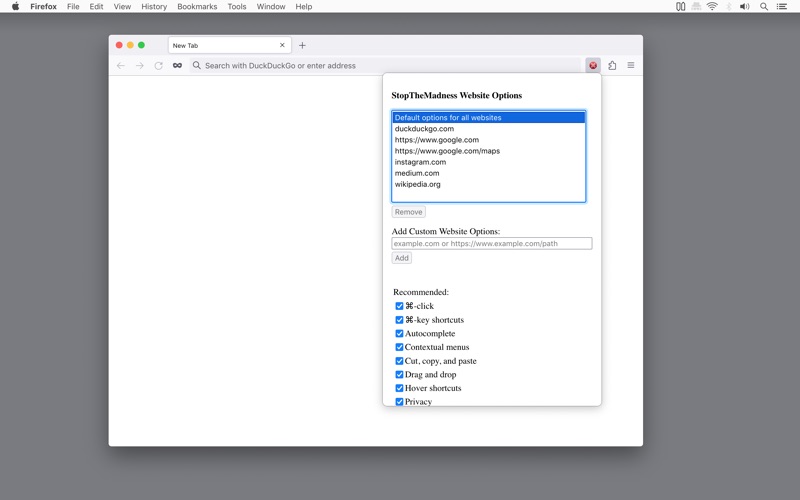This screenshot has height=500, width=800.
Task: Go forward with the forward arrow
Action: (140, 65)
